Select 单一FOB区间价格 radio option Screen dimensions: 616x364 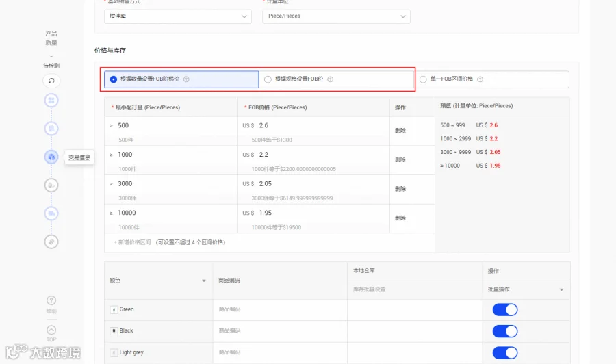(x=423, y=79)
